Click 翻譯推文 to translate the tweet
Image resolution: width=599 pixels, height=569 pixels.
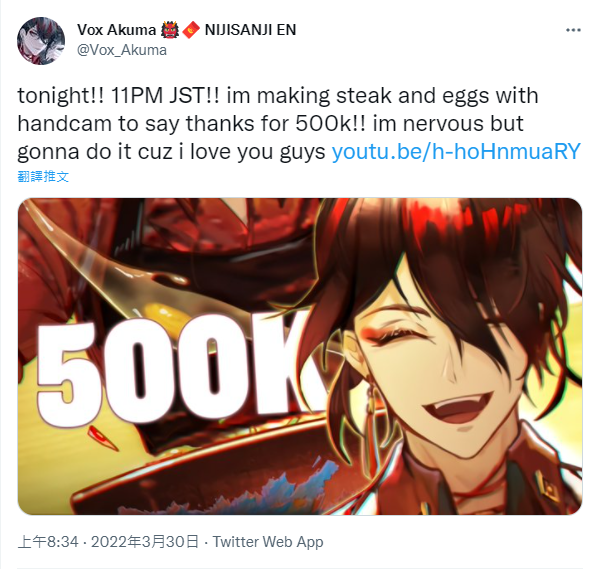(43, 177)
